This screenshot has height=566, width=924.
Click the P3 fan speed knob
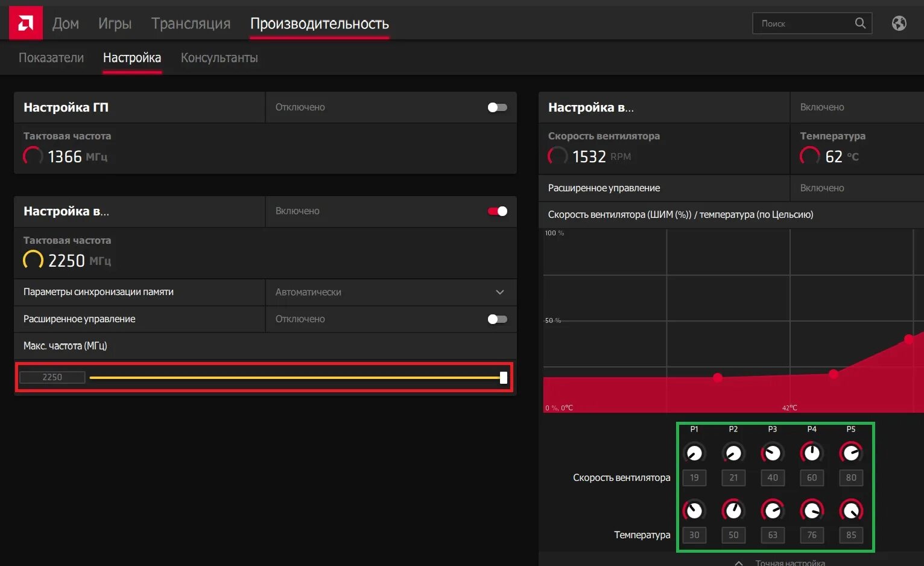(773, 453)
